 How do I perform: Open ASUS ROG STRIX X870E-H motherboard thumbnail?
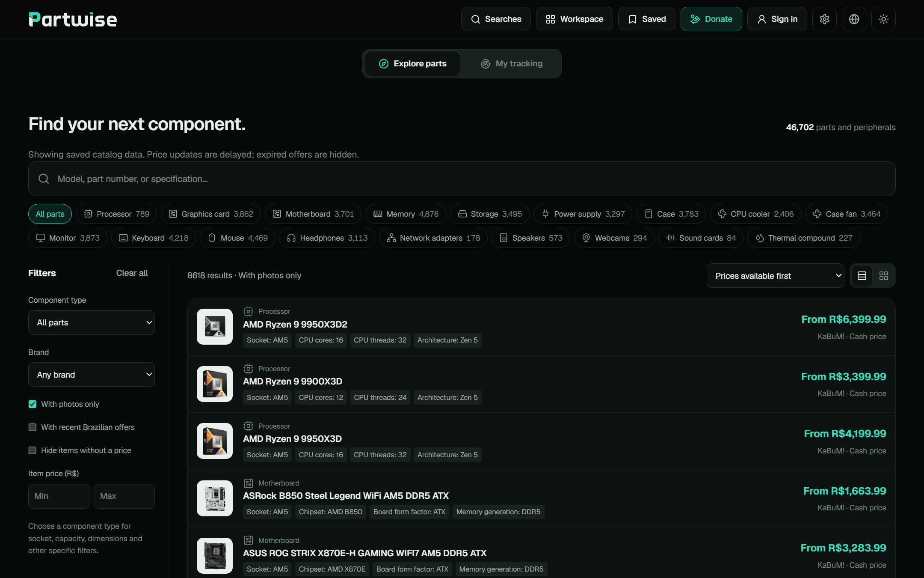215,556
